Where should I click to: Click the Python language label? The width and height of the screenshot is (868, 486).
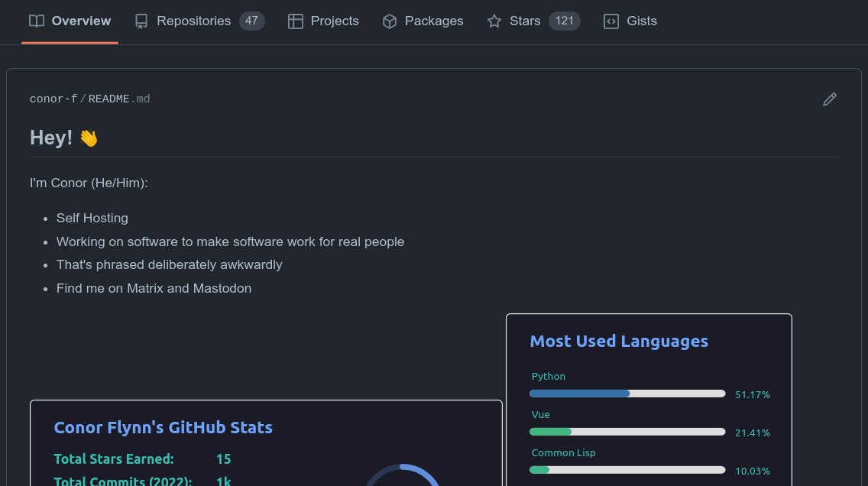[x=549, y=377]
